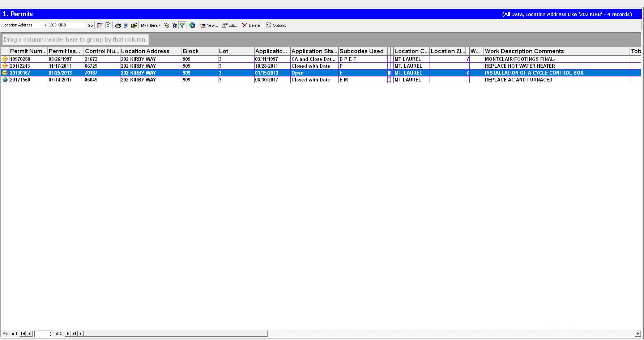Click the globe search icon
The width and height of the screenshot is (644, 340).
tap(192, 25)
